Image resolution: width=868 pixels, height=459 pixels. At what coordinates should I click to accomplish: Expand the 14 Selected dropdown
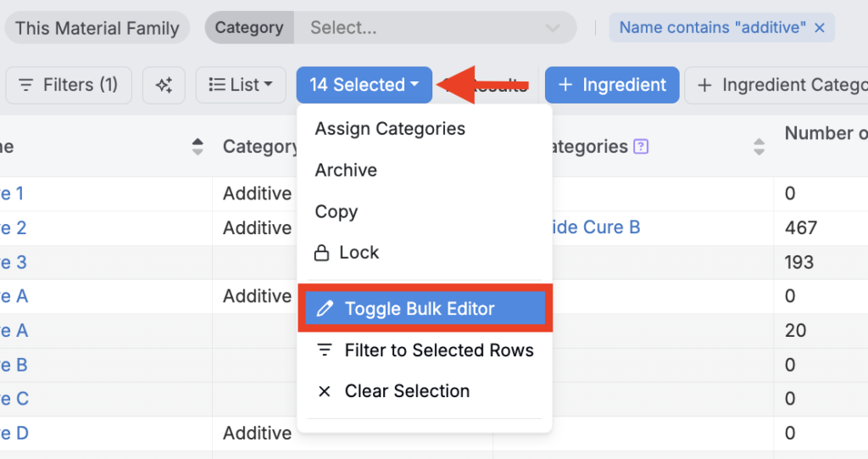364,85
